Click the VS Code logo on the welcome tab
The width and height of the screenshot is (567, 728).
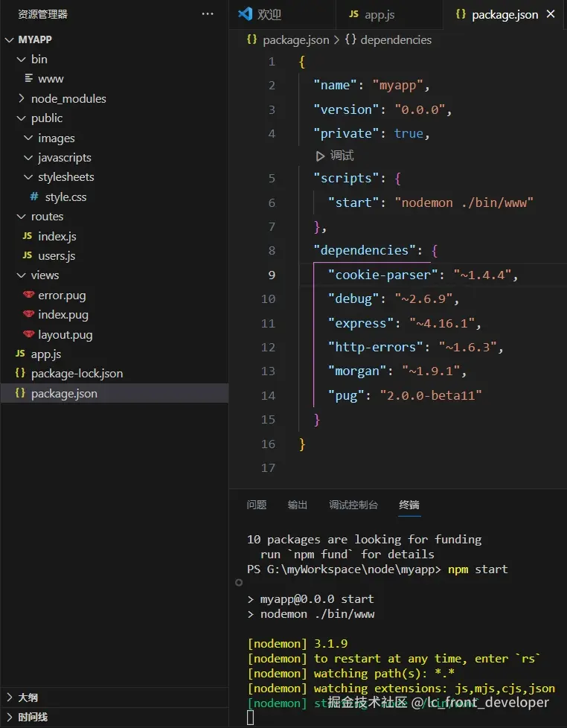(245, 14)
